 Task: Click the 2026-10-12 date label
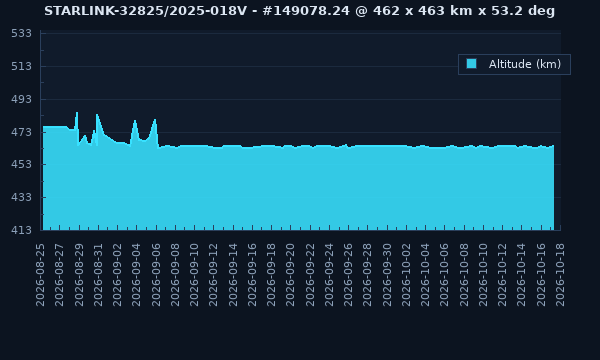[x=502, y=275]
